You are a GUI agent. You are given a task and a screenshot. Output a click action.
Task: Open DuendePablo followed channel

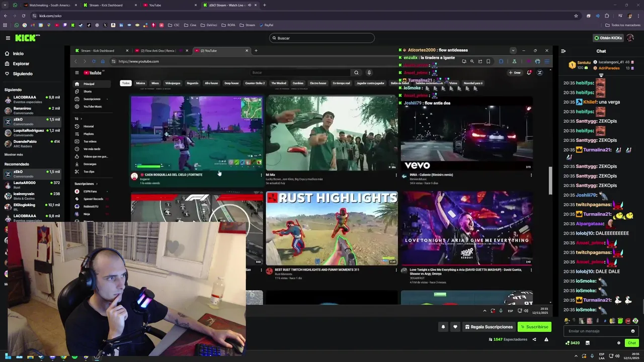pos(31,143)
